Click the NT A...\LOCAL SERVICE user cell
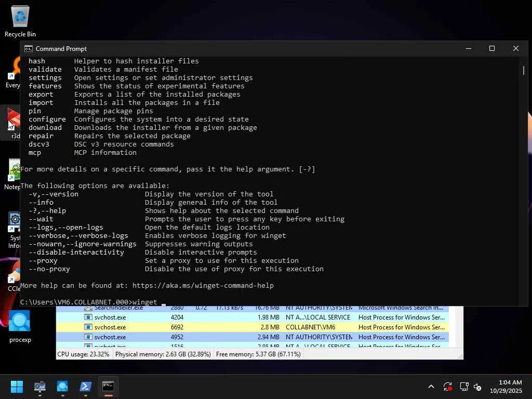532x399 pixels. 318,317
